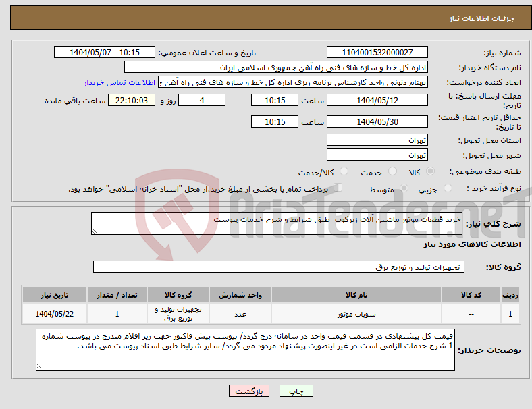Click the توضیحات خریدار text area
This screenshot has height=409, width=532.
pos(245,350)
